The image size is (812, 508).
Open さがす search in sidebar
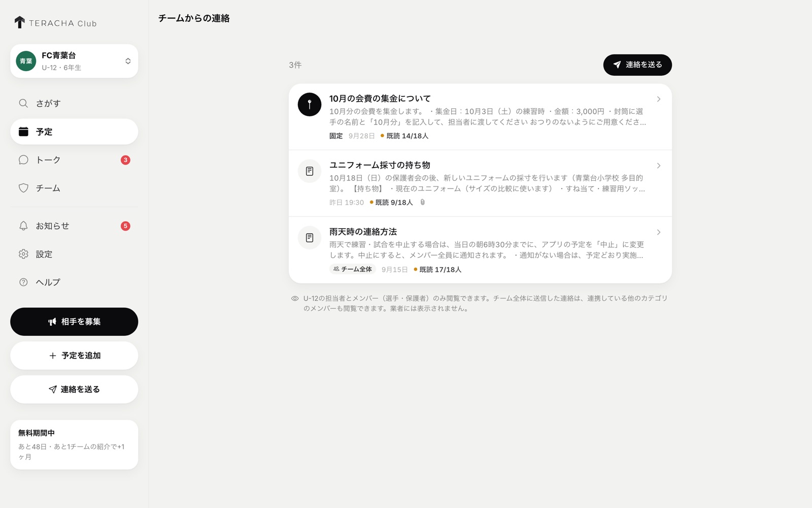click(74, 103)
